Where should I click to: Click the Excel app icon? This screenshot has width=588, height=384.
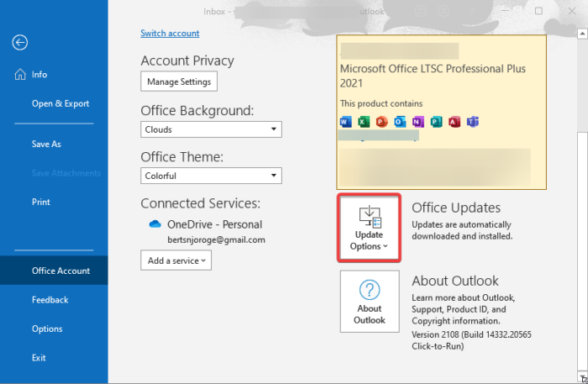(364, 122)
